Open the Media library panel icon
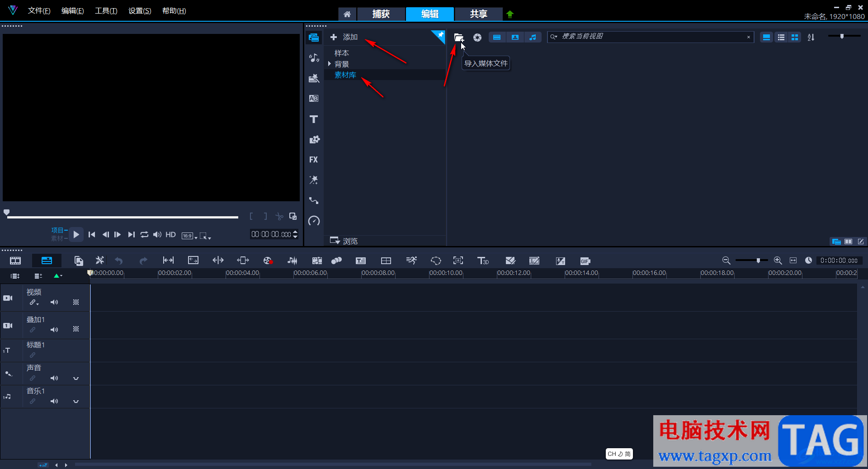The height and width of the screenshot is (469, 868). click(314, 38)
